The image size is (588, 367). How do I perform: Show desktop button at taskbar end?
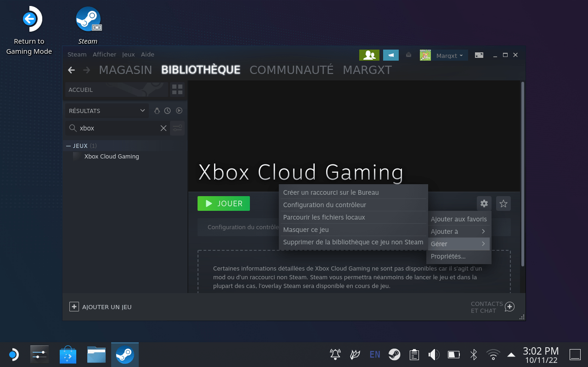tap(575, 355)
